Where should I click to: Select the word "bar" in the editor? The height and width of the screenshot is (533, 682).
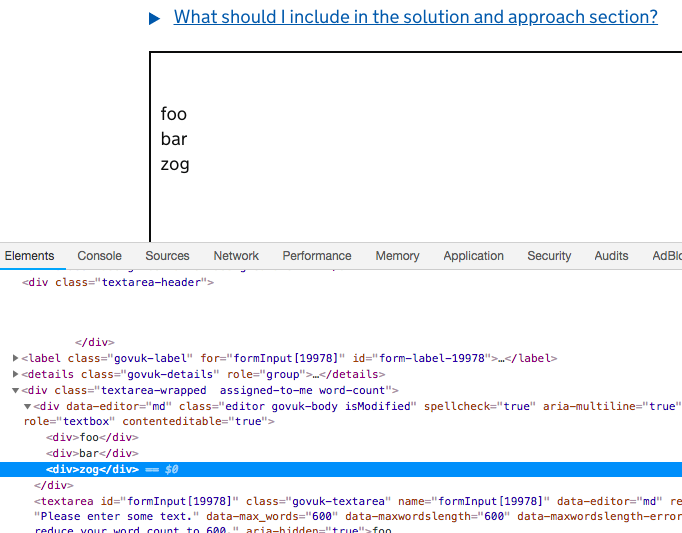point(174,139)
